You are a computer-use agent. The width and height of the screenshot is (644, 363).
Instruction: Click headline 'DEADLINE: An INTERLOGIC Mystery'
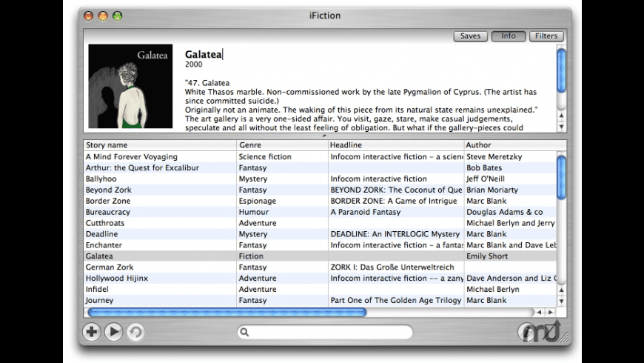pyautogui.click(x=395, y=234)
